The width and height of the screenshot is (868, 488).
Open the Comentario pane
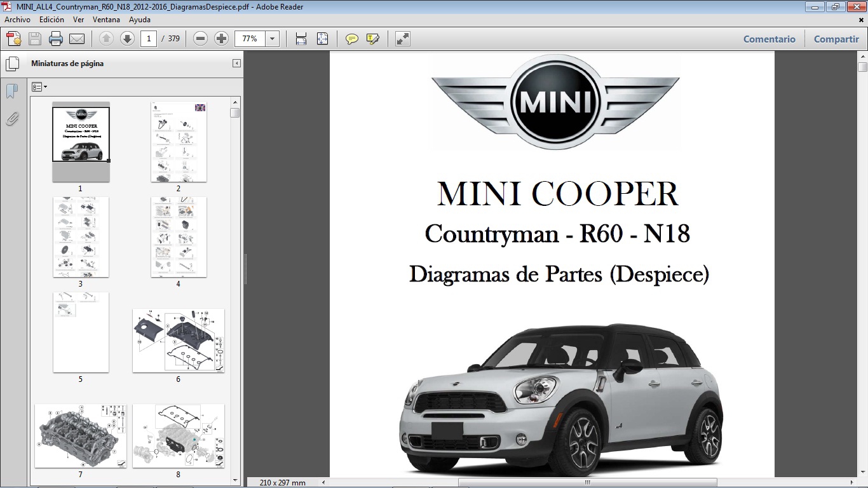769,39
